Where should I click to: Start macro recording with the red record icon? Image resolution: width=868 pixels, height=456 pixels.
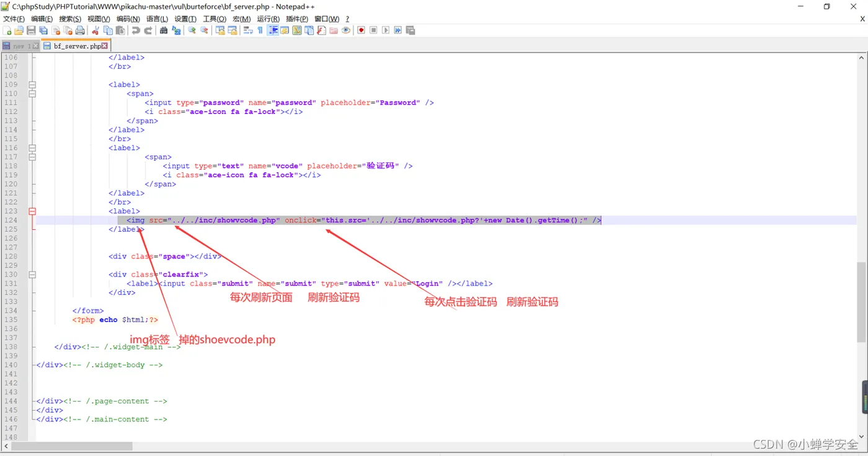click(361, 30)
